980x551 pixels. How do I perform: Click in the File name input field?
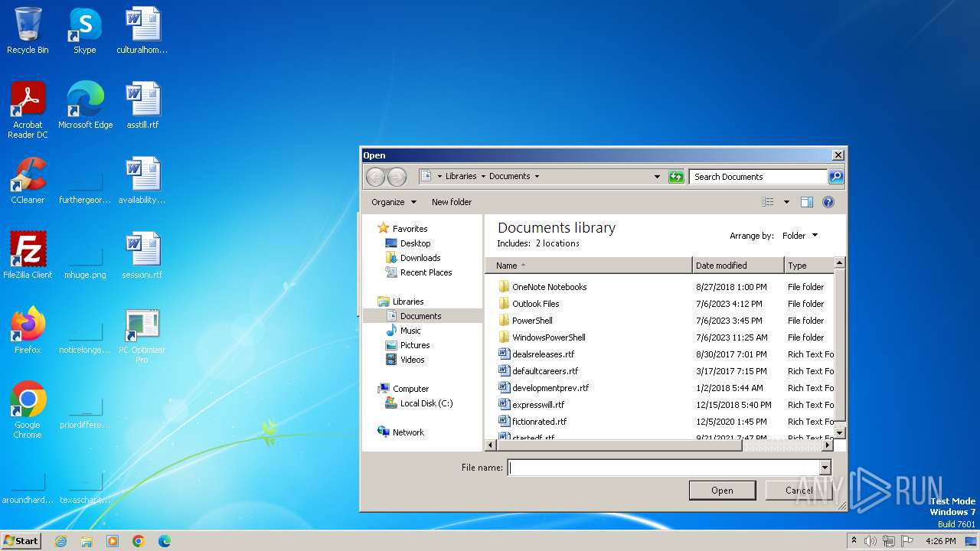pyautogui.click(x=663, y=468)
